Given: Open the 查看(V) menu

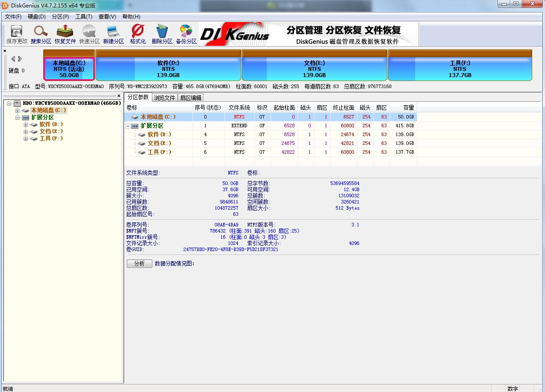Looking at the screenshot, I should pos(107,17).
